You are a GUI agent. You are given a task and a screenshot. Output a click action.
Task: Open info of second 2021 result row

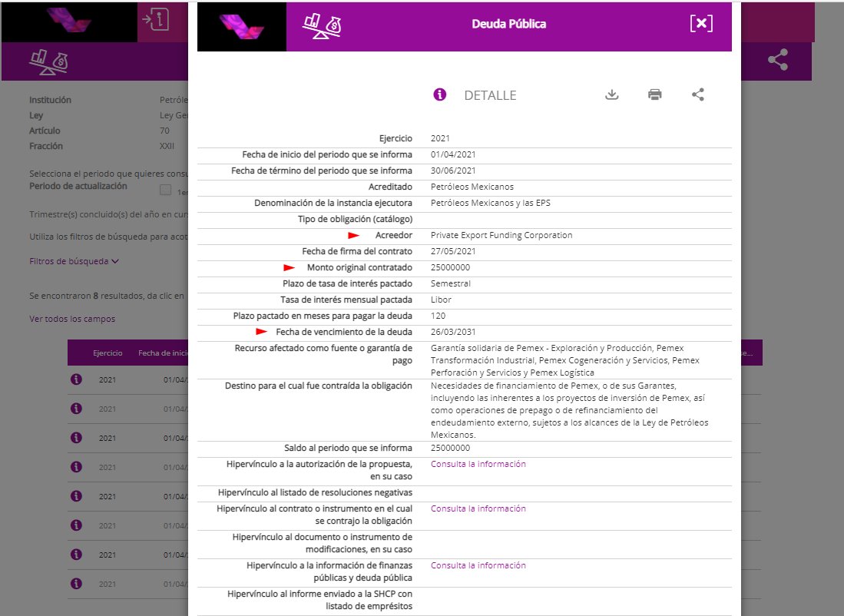click(x=77, y=408)
